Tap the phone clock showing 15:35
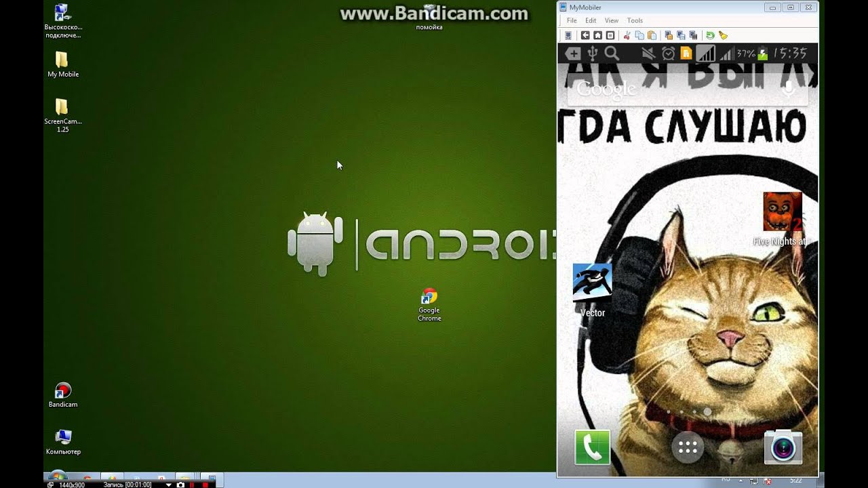This screenshot has width=868, height=488. coord(790,54)
